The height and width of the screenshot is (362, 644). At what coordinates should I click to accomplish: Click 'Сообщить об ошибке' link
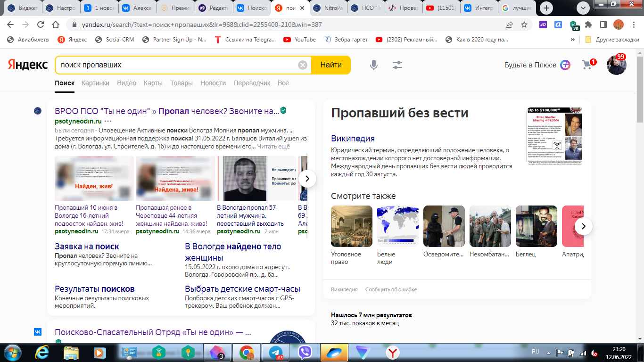[391, 289]
